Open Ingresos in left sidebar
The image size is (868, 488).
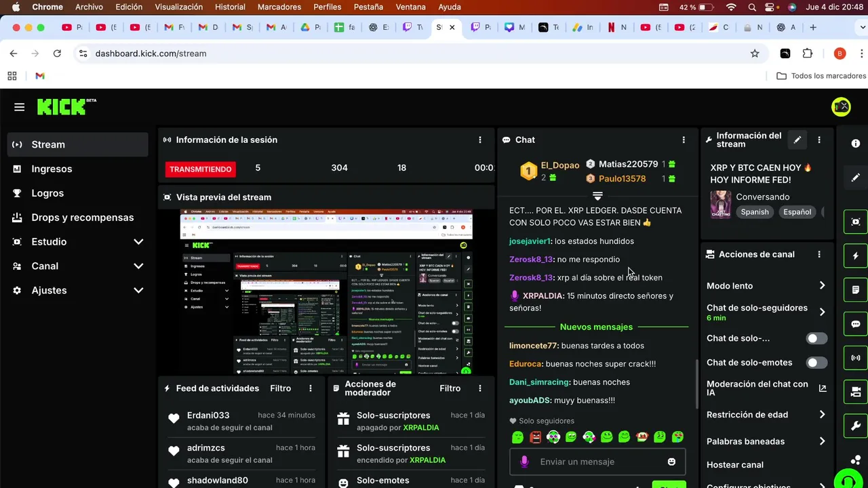(x=78, y=169)
